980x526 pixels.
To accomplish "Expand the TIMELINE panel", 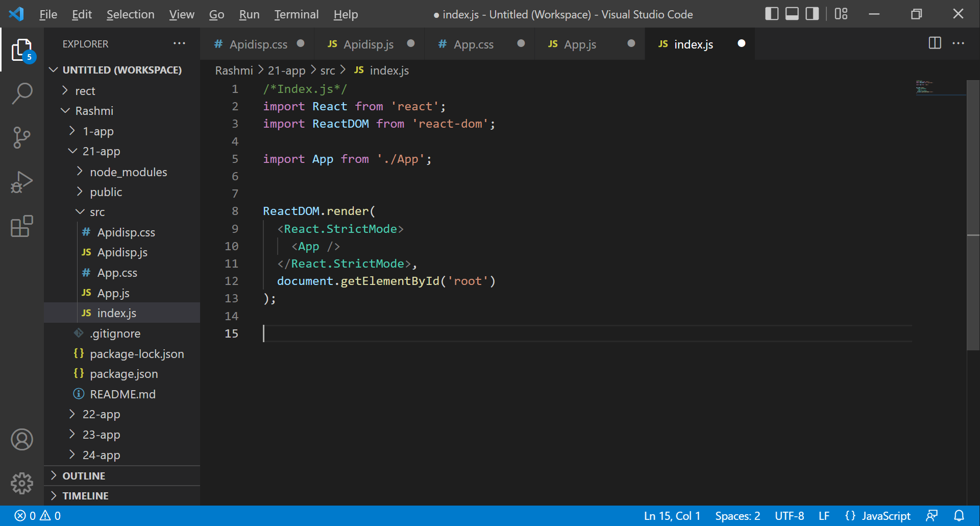I will coord(122,496).
